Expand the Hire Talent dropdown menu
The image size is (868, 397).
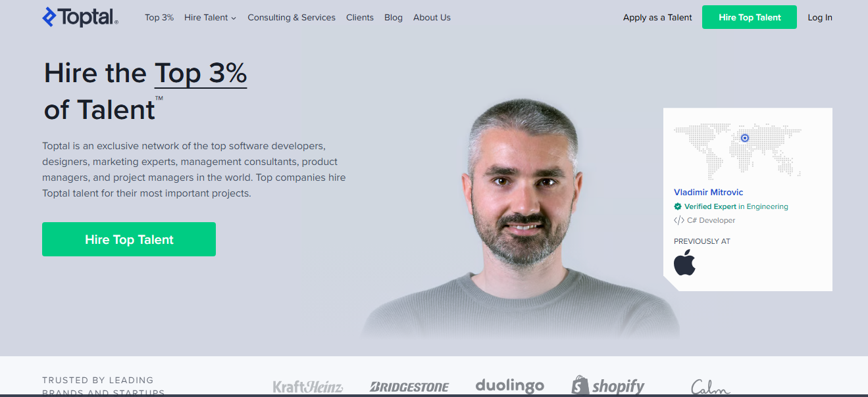click(210, 18)
